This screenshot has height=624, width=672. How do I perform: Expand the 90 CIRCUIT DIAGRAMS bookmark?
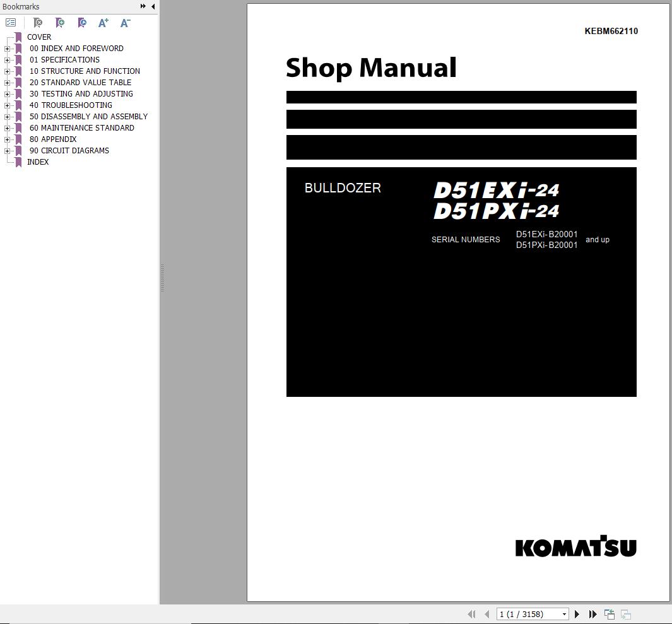coord(7,150)
